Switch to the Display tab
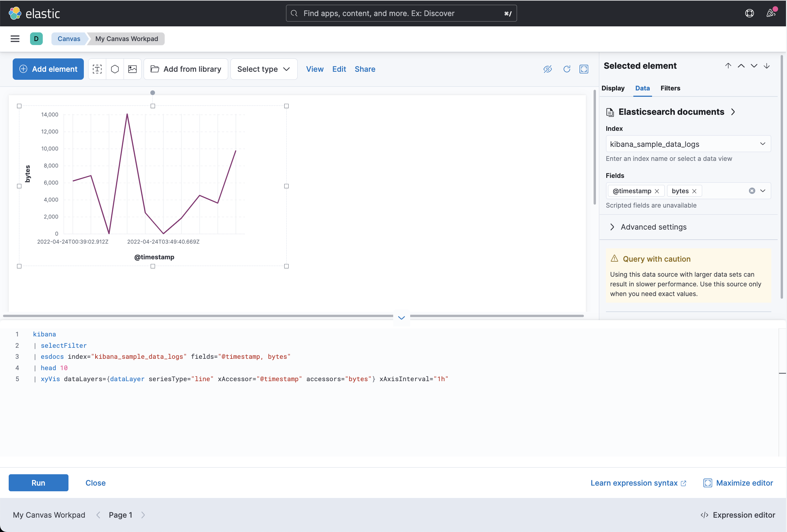Viewport: 787px width, 532px height. (613, 88)
